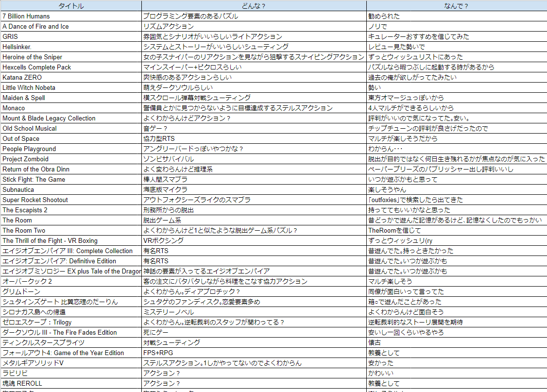Select エイジオブエンパイア III: Complete Collection cell
The height and width of the screenshot is (392, 547).
(71, 251)
